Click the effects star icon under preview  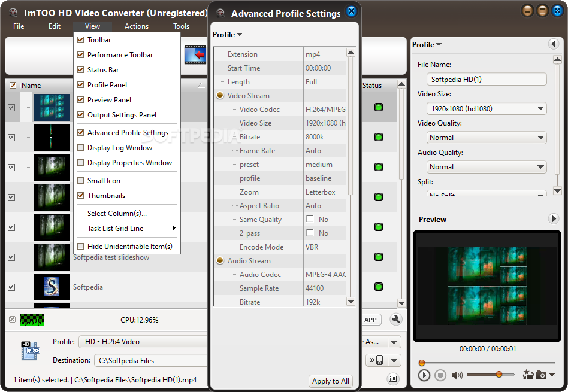pos(528,375)
